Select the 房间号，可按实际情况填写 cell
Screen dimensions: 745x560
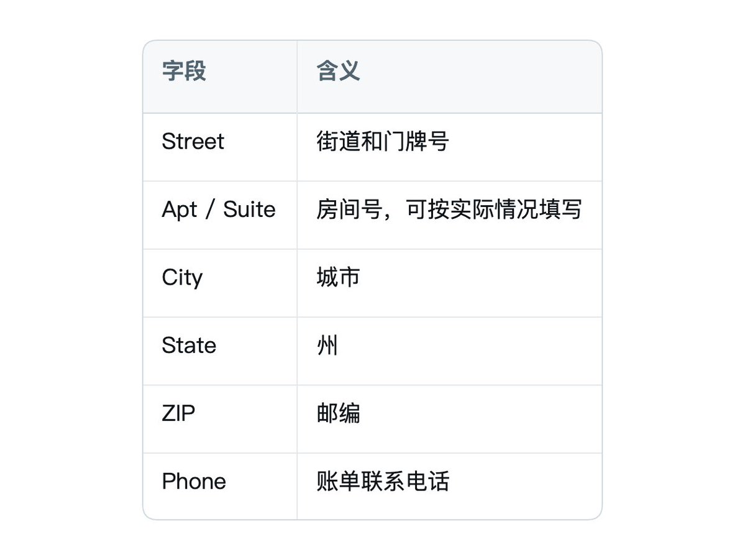click(449, 215)
